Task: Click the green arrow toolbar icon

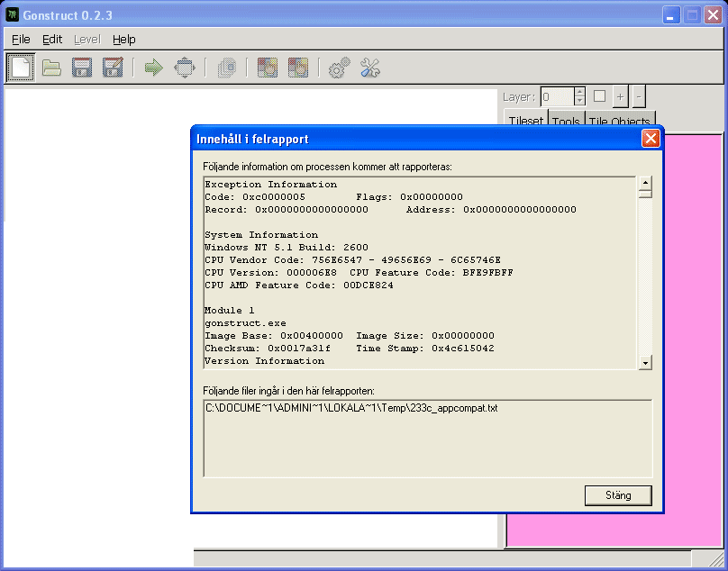Action: pos(153,68)
